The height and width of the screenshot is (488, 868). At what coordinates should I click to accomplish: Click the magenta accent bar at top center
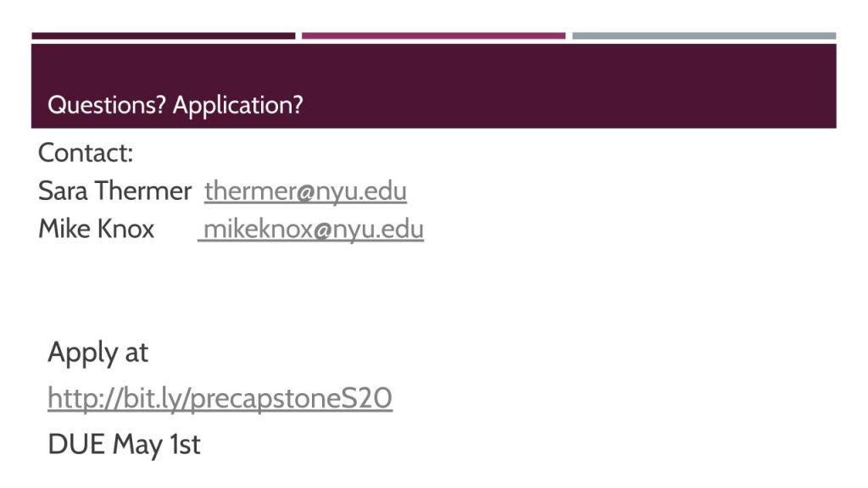[x=433, y=36]
